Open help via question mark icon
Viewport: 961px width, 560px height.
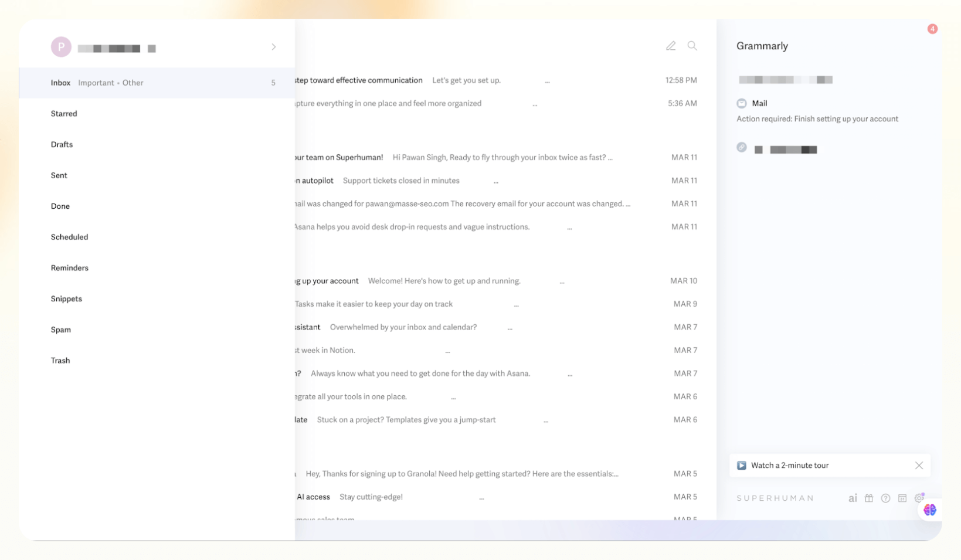tap(885, 498)
